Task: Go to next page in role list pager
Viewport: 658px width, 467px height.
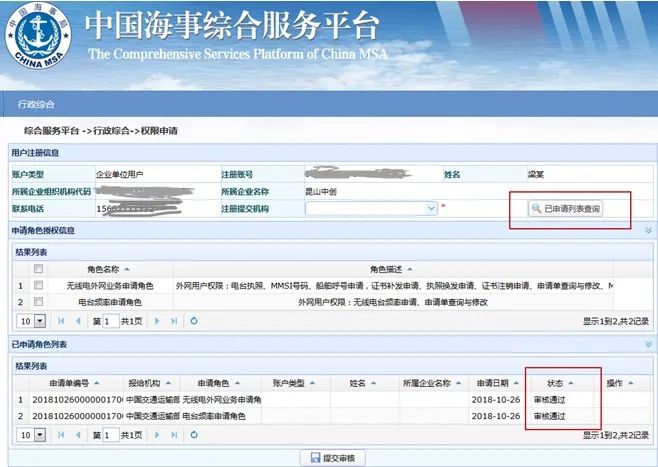Action: point(157,321)
